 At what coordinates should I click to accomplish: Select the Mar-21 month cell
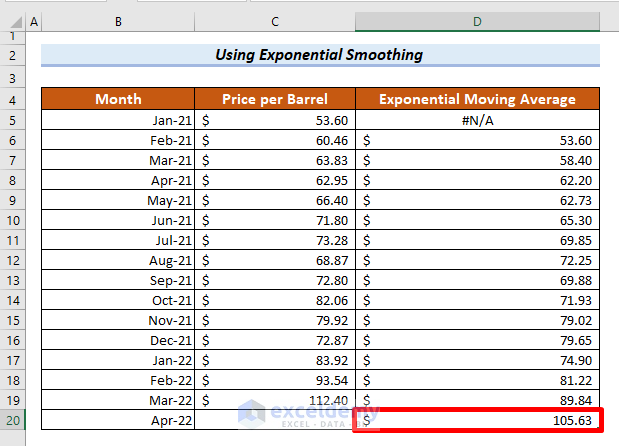coord(118,160)
